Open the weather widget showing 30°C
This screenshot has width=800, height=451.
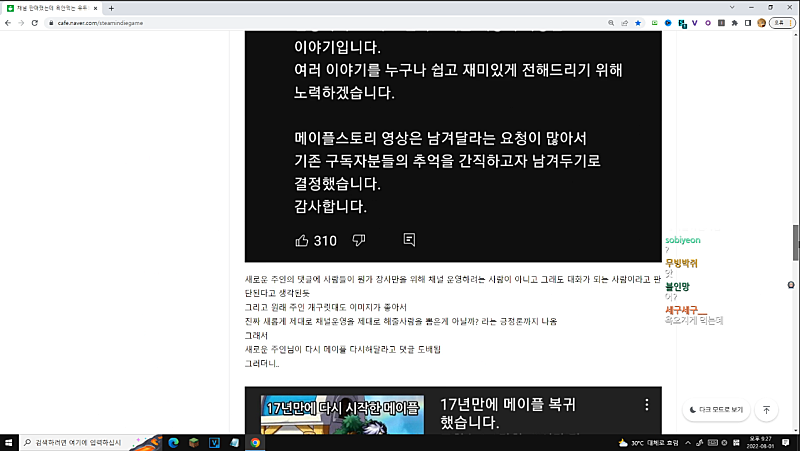(x=648, y=443)
